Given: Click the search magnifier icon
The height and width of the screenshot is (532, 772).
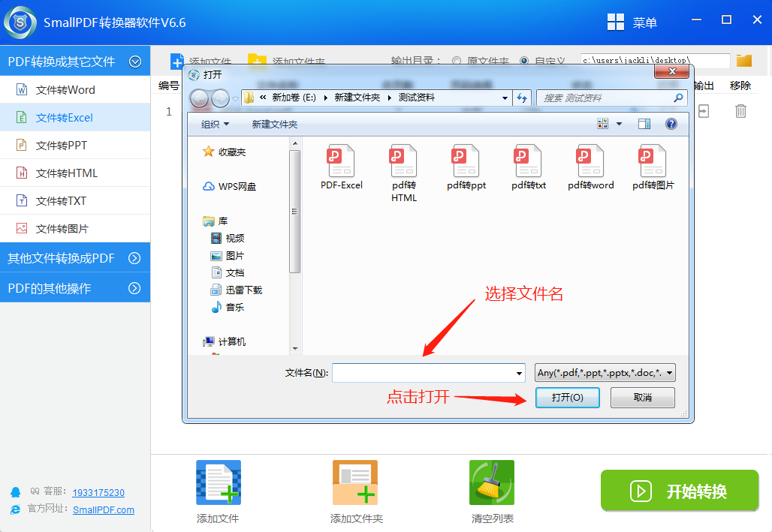Looking at the screenshot, I should coord(678,98).
